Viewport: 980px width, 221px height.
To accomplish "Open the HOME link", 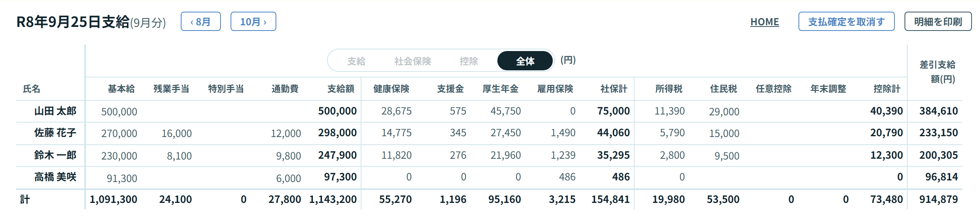I will (764, 22).
